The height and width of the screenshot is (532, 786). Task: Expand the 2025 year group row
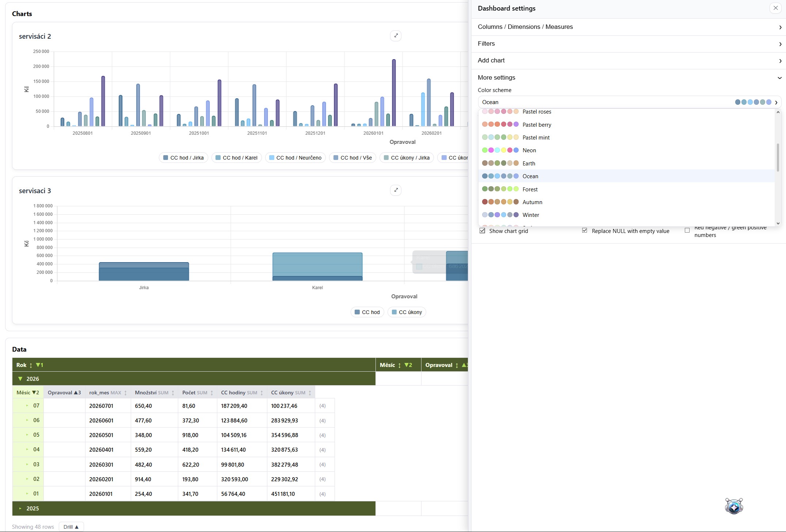click(x=20, y=509)
